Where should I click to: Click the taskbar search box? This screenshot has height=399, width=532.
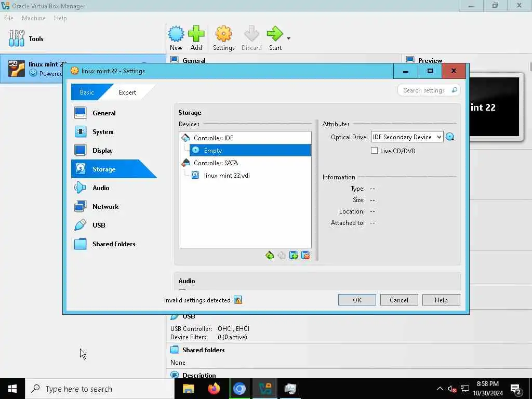coord(100,389)
